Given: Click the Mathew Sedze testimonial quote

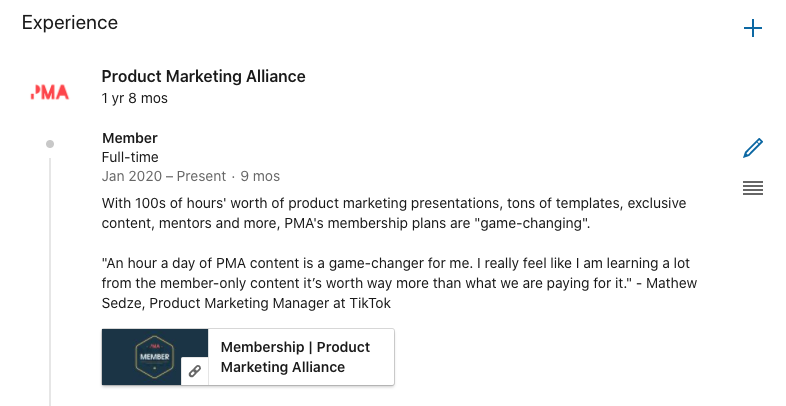Looking at the screenshot, I should click(x=399, y=283).
